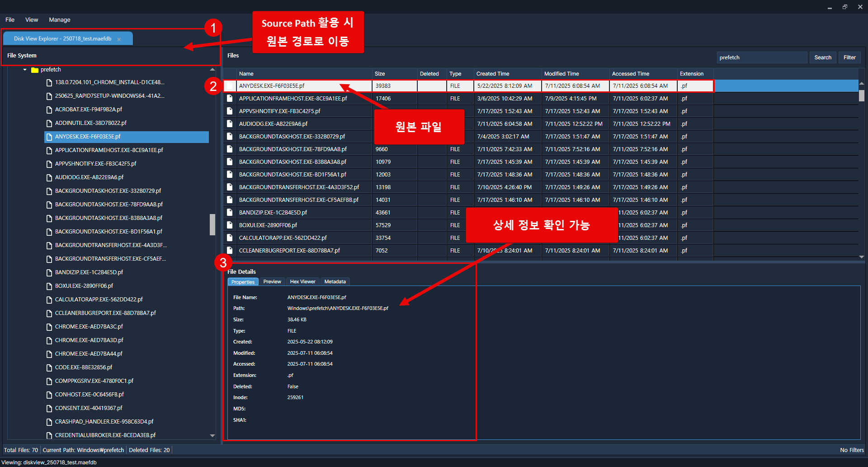This screenshot has width=868, height=467.
Task: Click file icon beside CONSENT.EXE-40419367.pf in tree
Action: pyautogui.click(x=49, y=408)
